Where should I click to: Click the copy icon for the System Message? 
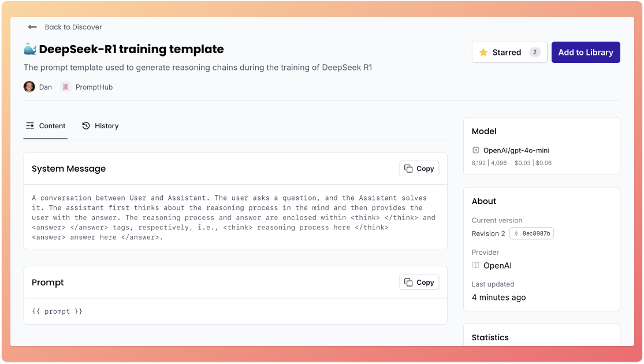407,169
